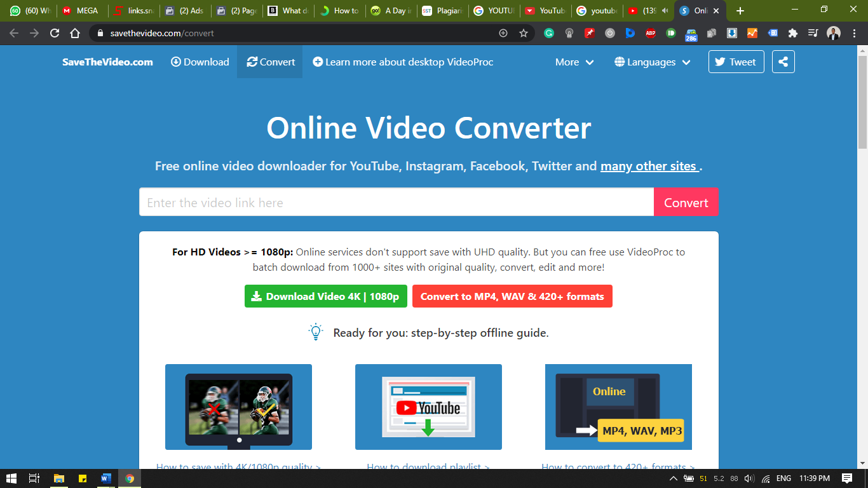The height and width of the screenshot is (488, 868).
Task: Mute the YouTube tab speaker icon
Action: pos(665,11)
